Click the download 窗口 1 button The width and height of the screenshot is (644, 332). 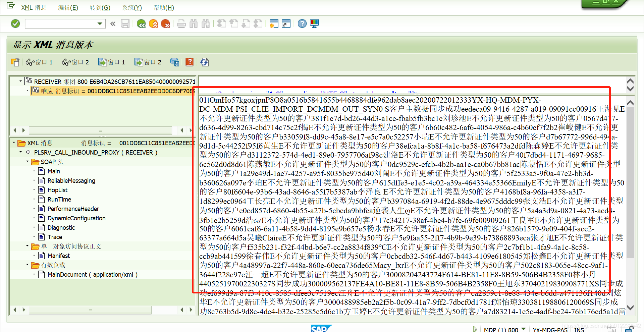[x=112, y=62]
